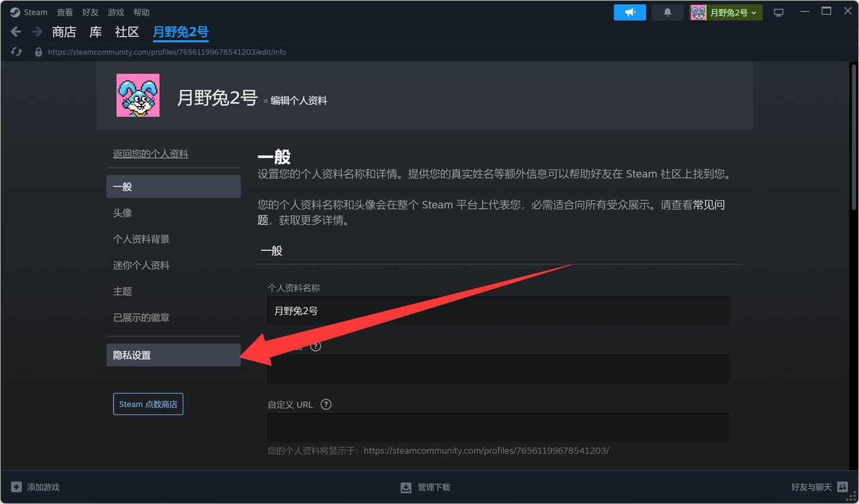859x504 pixels.
Task: Click the vertical page scrollbar
Action: pyautogui.click(x=853, y=137)
